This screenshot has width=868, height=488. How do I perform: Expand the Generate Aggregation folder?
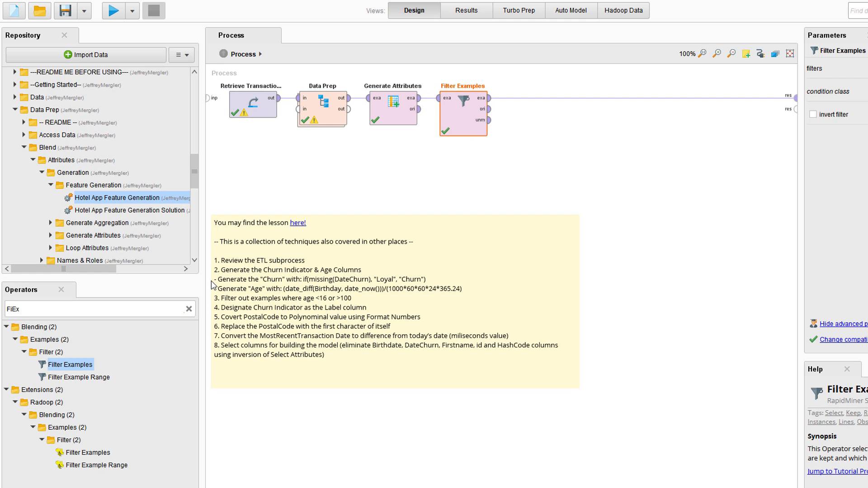[51, 223]
